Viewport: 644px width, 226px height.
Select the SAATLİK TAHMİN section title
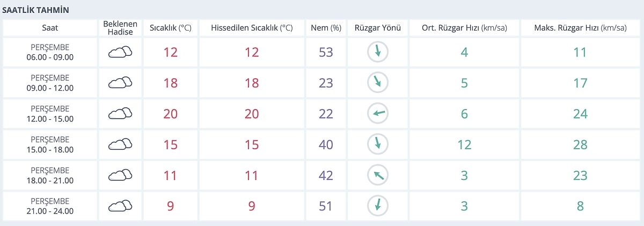click(36, 10)
